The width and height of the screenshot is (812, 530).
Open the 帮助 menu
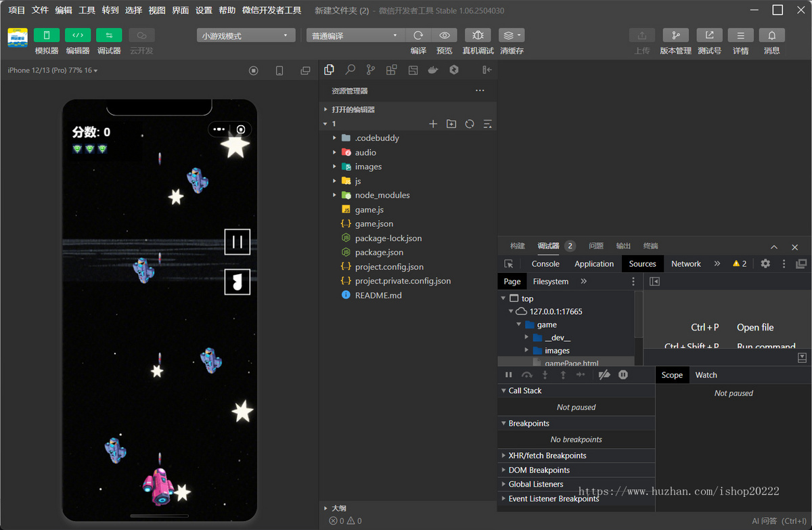pos(227,10)
